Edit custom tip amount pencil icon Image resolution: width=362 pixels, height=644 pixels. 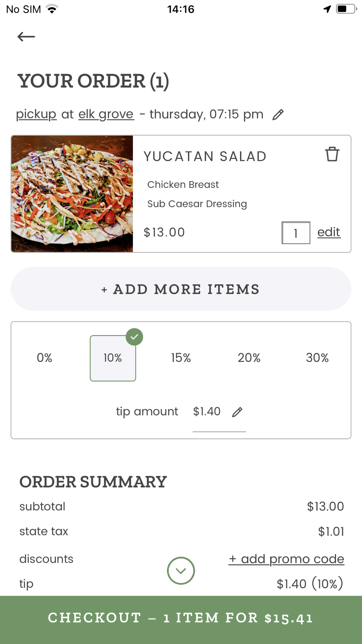[x=237, y=412]
